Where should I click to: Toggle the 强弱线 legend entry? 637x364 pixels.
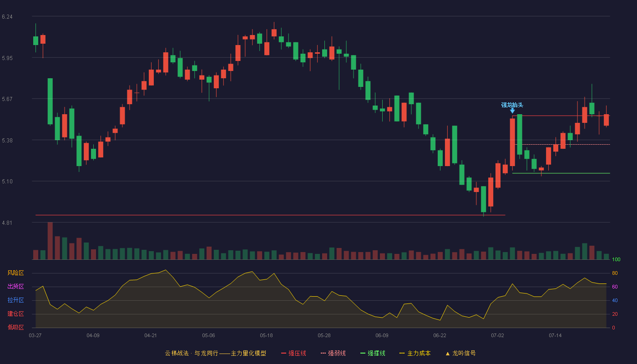(333, 353)
